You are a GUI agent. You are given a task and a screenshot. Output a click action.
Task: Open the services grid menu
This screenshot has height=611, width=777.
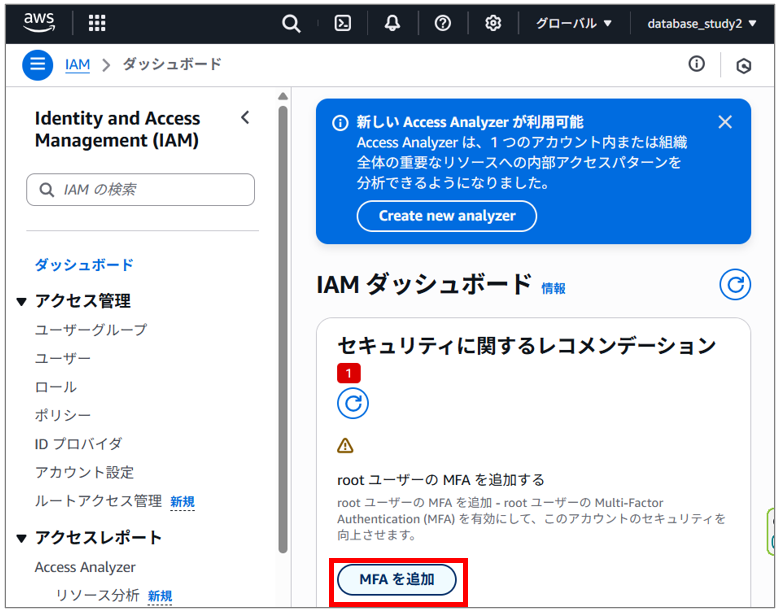[x=97, y=23]
